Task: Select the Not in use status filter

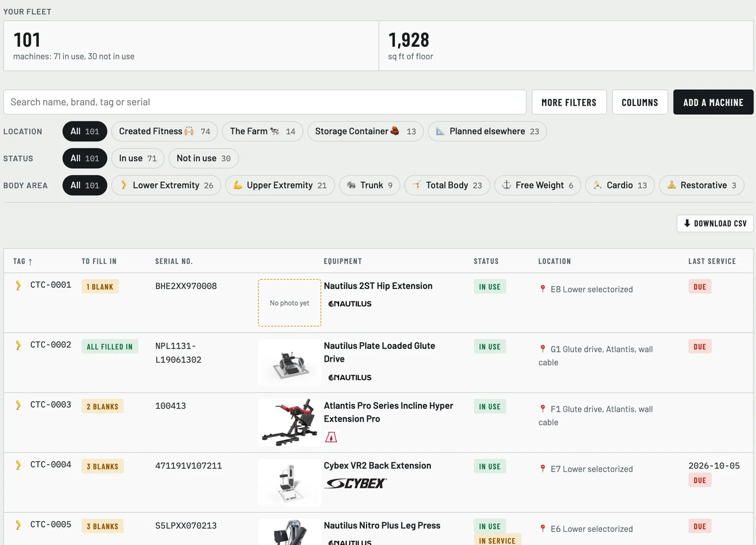Action: pyautogui.click(x=204, y=158)
